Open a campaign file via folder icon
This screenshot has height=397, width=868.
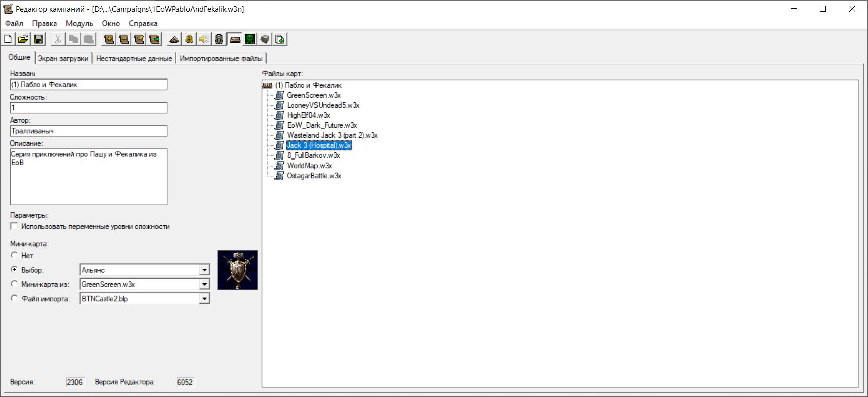coord(23,39)
